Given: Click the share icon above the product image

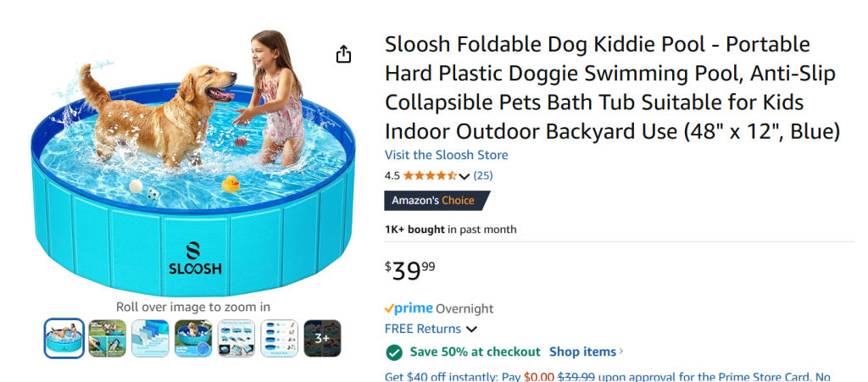Looking at the screenshot, I should (343, 55).
